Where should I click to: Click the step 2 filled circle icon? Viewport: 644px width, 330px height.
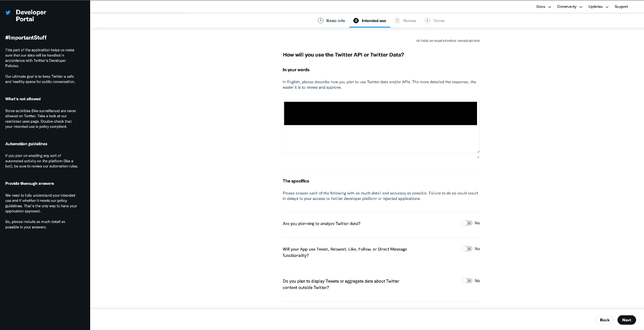[x=356, y=21]
